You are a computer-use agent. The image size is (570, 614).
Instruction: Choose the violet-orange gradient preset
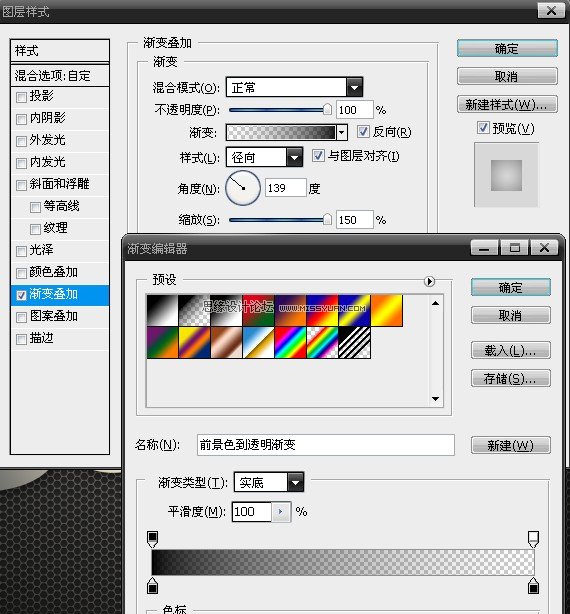pyautogui.click(x=290, y=311)
